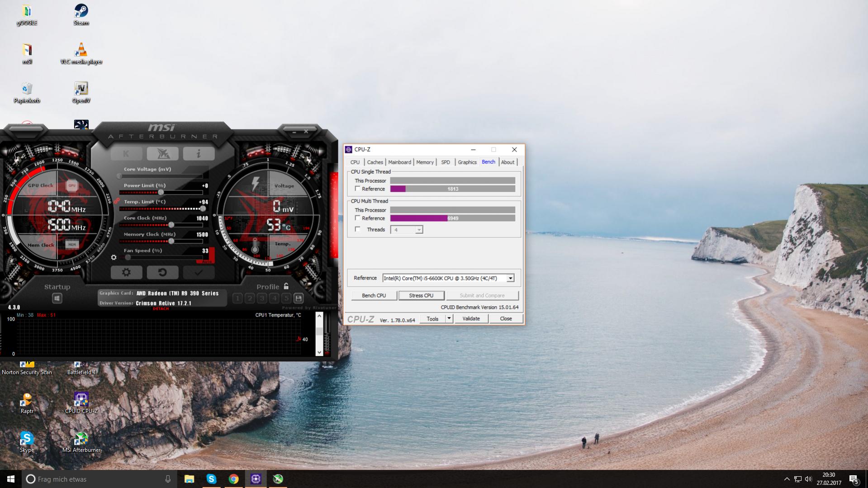868x488 pixels.
Task: Click the GPU chip icon on the clock gauge
Action: point(71,185)
